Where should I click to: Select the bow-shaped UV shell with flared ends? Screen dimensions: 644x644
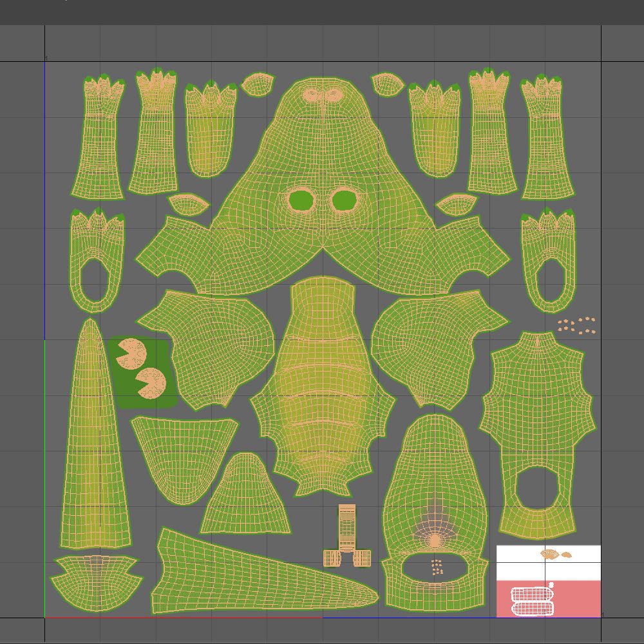pyautogui.click(x=96, y=582)
